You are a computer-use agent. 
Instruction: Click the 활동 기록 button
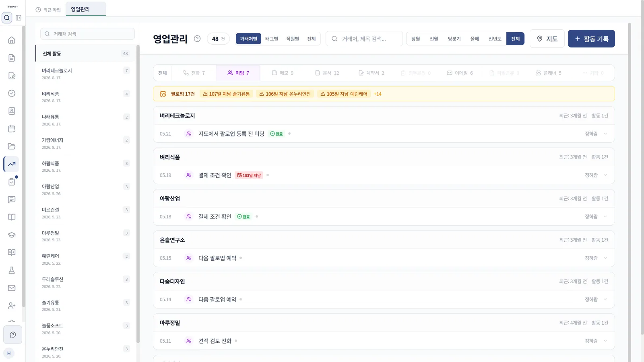pos(591,39)
